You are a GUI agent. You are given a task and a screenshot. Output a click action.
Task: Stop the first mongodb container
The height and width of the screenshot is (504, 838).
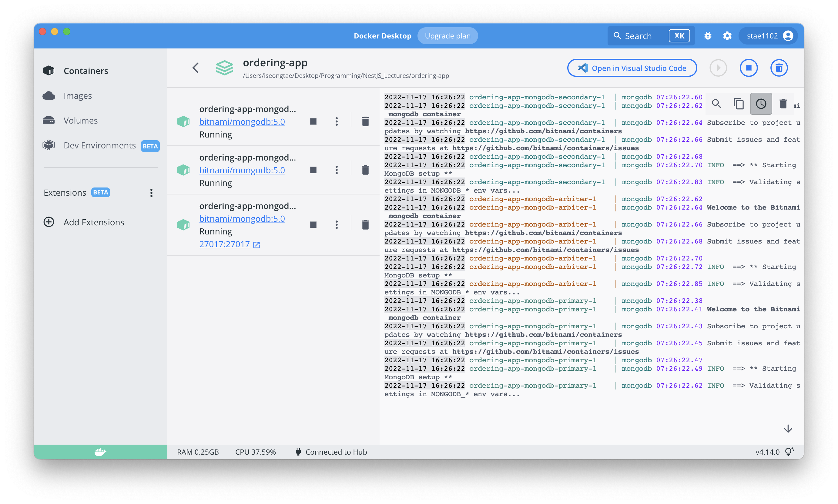coord(313,121)
